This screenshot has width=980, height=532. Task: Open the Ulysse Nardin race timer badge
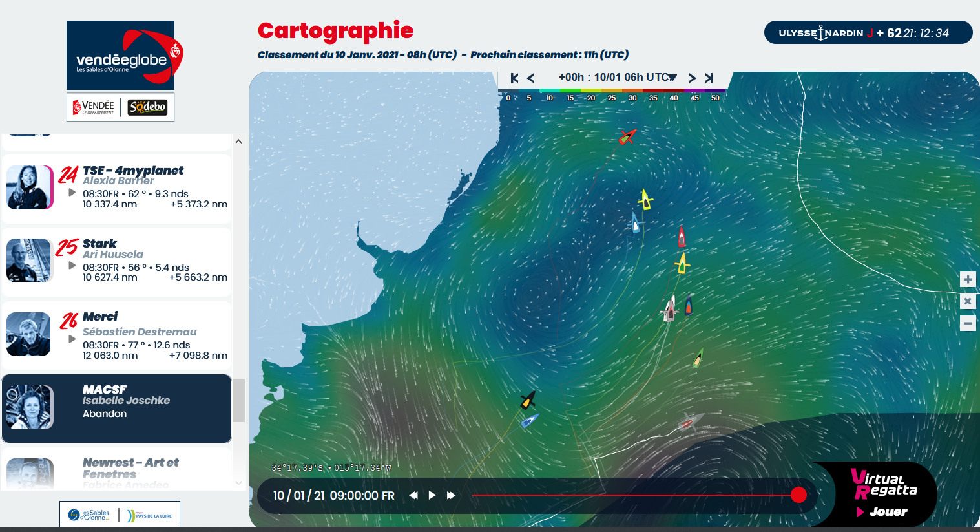[x=868, y=33]
